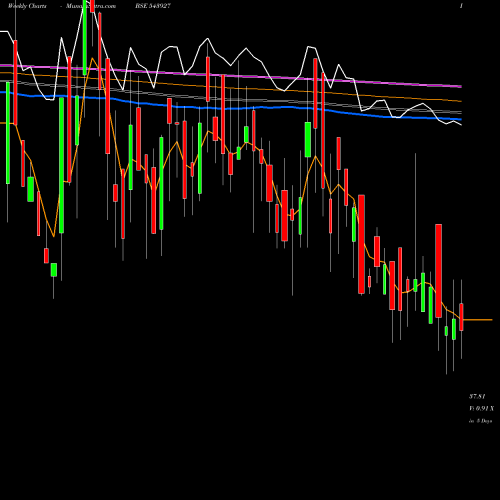
Task: Click the last red candle at the chart's right edge
Action: coord(461,317)
